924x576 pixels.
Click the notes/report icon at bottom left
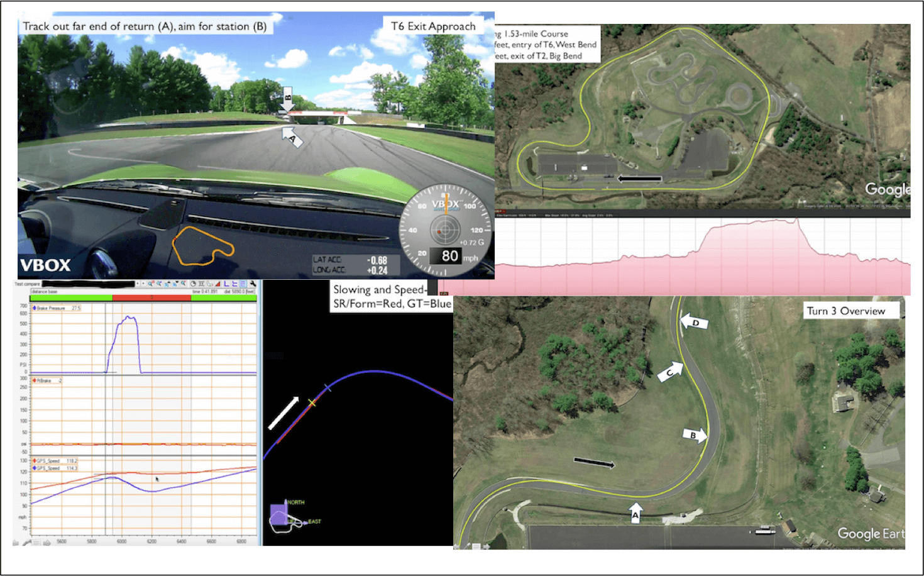tap(36, 543)
